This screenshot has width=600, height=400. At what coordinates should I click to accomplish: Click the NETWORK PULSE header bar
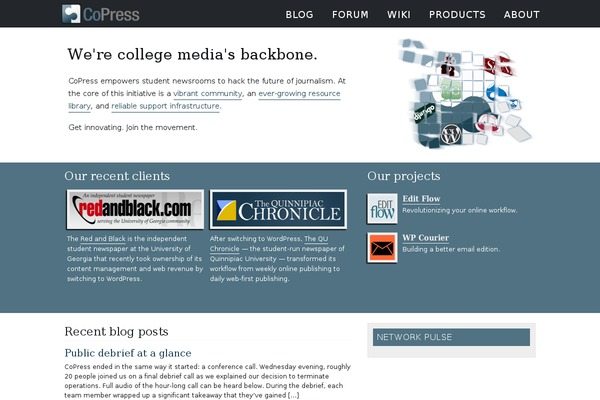click(x=452, y=337)
